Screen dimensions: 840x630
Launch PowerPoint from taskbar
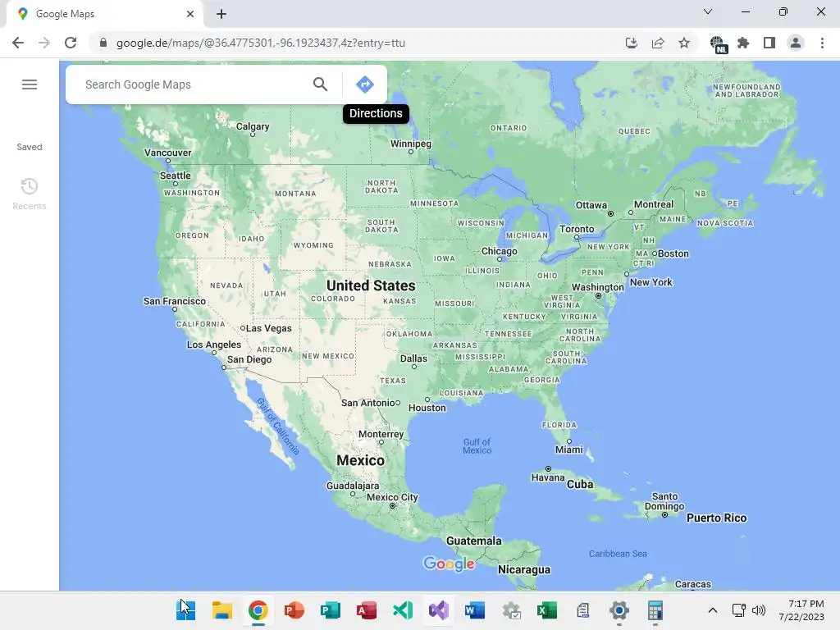tap(294, 610)
